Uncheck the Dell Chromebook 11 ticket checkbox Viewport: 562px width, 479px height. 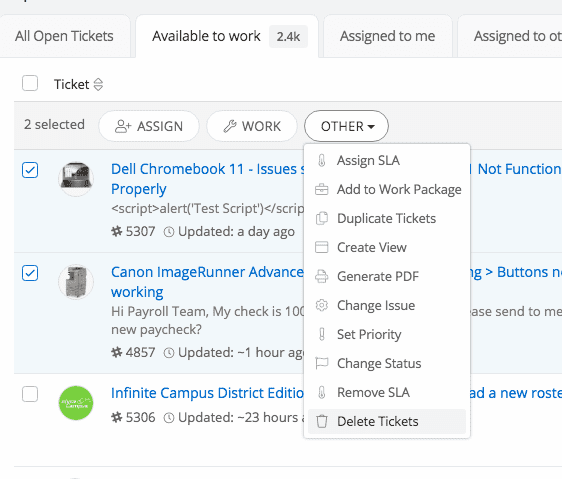(30, 170)
